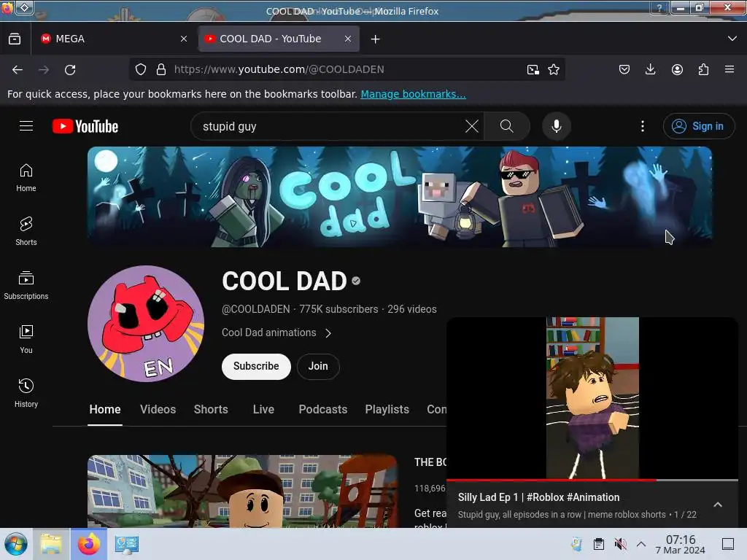Click the miniplayer video frame
Screen dimensions: 747x560
tap(592, 398)
